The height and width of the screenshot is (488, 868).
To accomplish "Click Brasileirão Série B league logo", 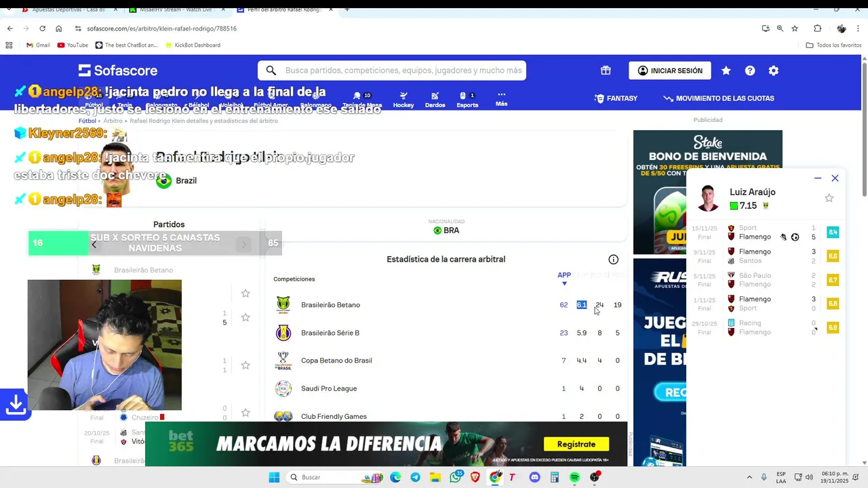I will click(x=283, y=333).
